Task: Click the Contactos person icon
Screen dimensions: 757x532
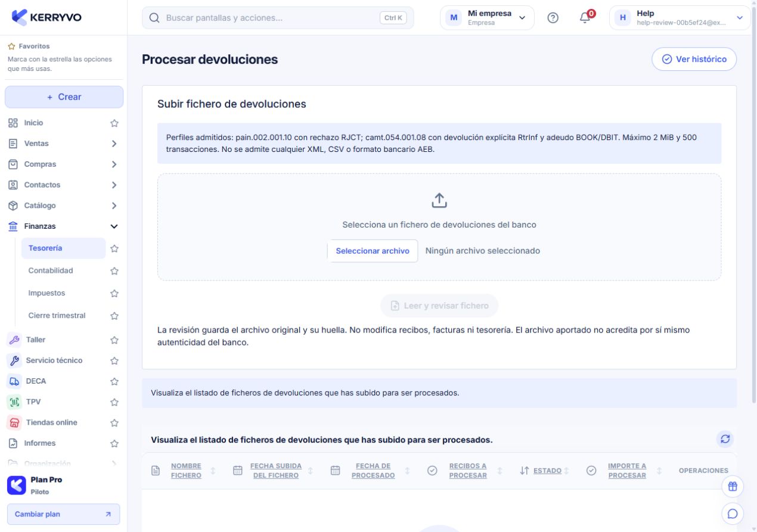Action: [x=13, y=185]
